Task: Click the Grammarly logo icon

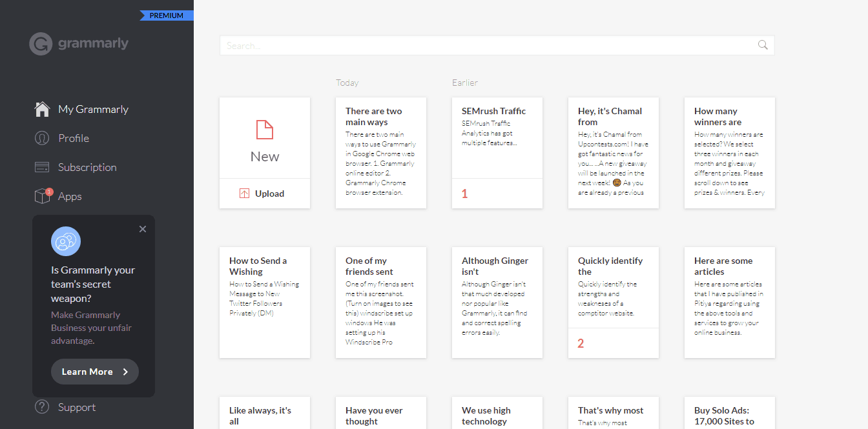Action: point(40,44)
